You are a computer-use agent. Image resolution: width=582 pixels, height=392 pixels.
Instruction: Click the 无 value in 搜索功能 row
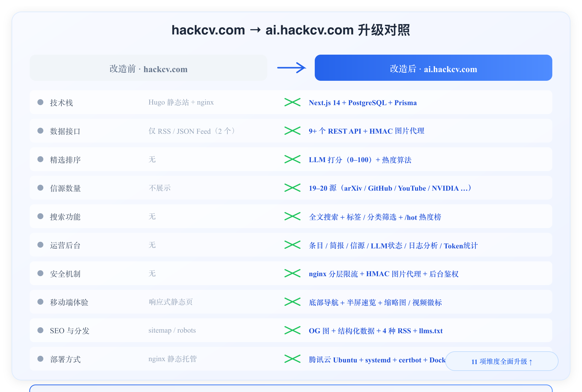152,216
